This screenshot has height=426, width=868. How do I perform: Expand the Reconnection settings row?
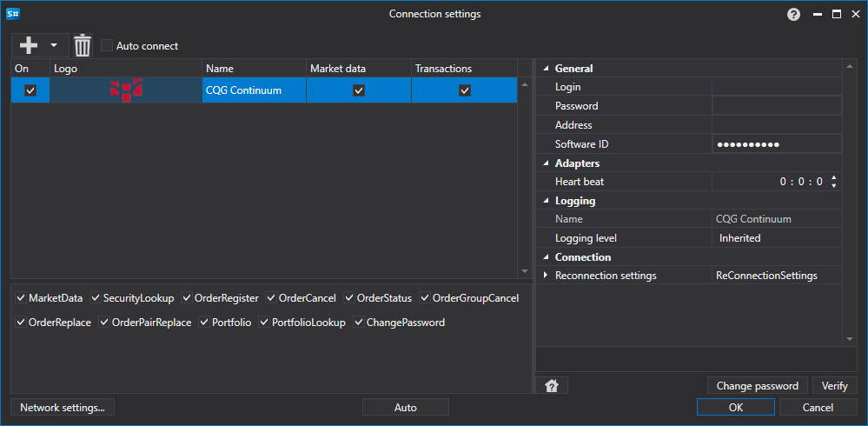coord(547,276)
